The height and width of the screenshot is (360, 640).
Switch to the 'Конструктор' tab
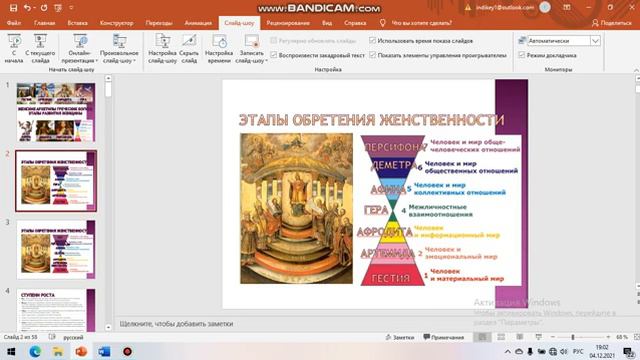coord(116,23)
